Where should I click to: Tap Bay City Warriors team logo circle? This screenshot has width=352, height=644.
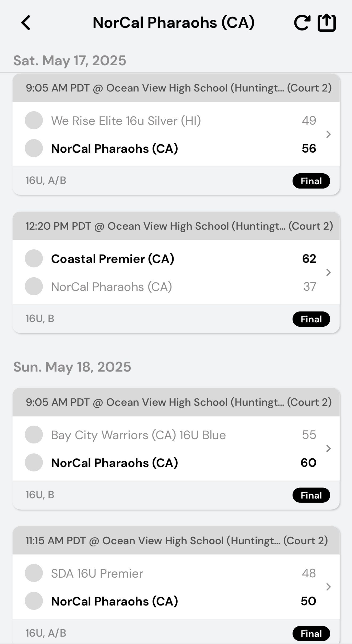pos(34,435)
